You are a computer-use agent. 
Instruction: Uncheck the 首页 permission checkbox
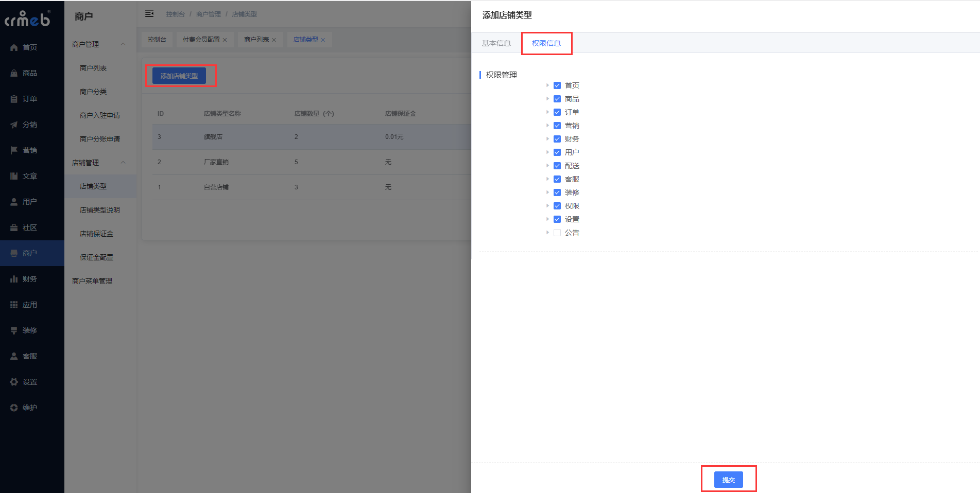557,85
